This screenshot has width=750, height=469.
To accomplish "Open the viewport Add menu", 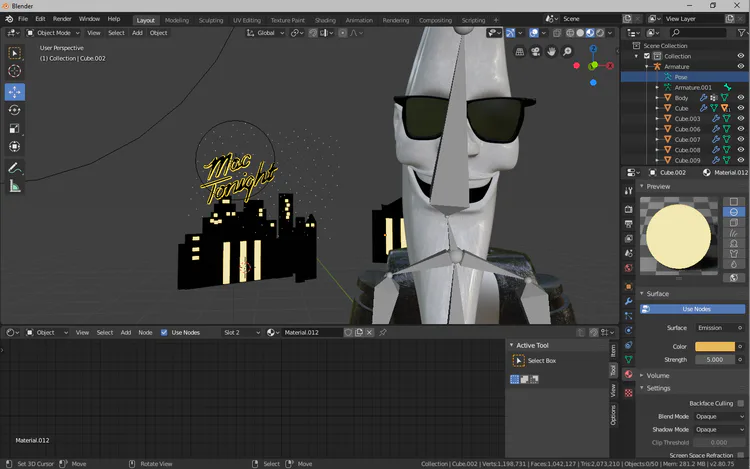I will [137, 33].
